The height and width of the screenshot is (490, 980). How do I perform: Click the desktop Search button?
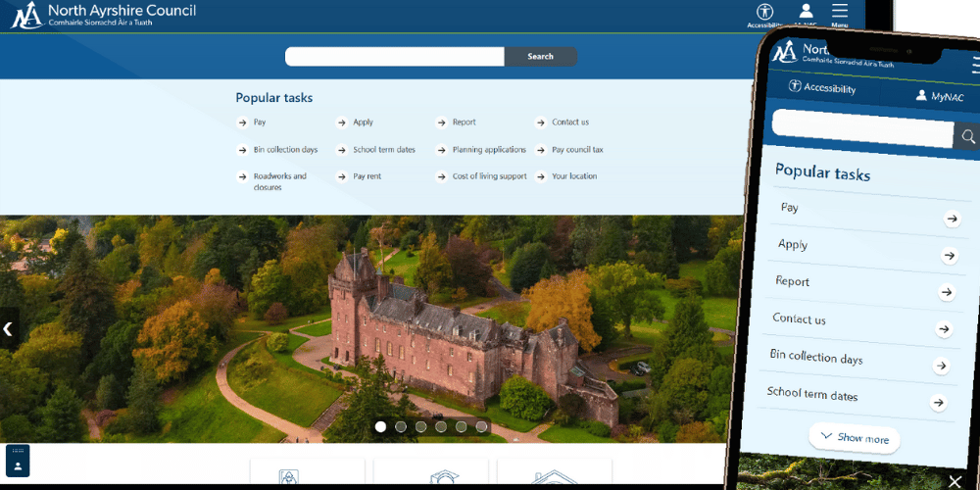click(x=541, y=56)
